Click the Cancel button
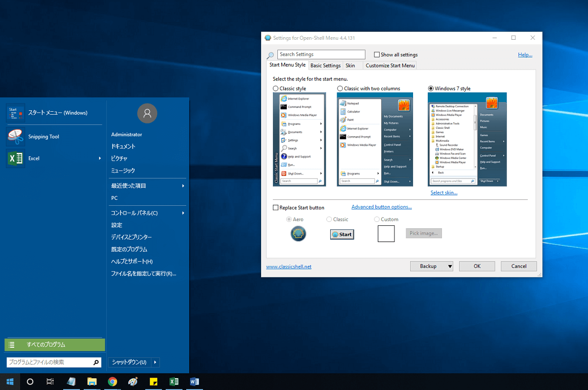Viewport: 588px width, 390px height. pyautogui.click(x=519, y=267)
